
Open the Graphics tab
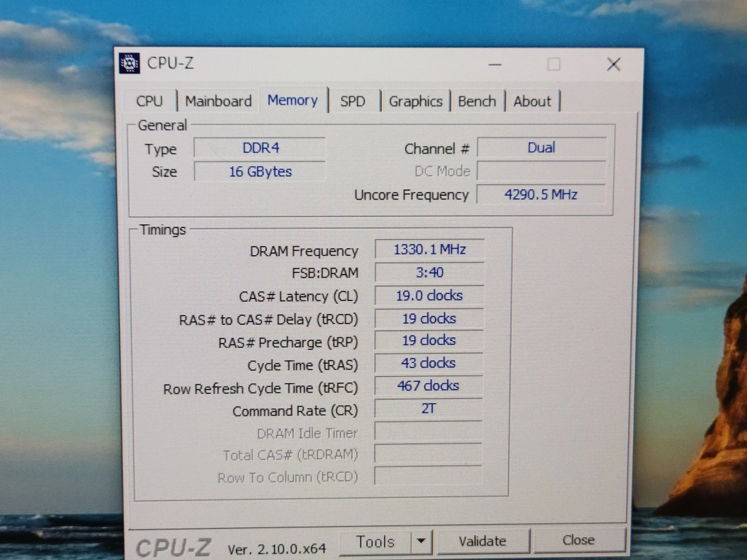(416, 101)
